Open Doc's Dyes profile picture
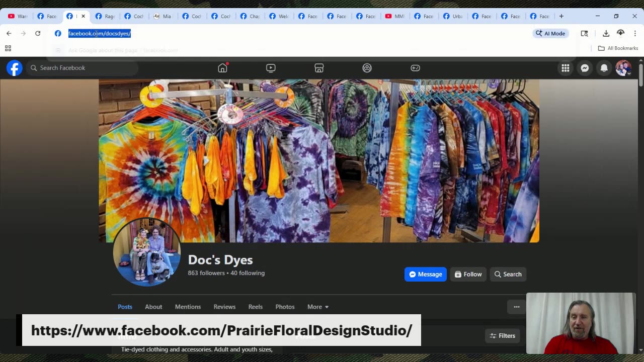 point(147,252)
